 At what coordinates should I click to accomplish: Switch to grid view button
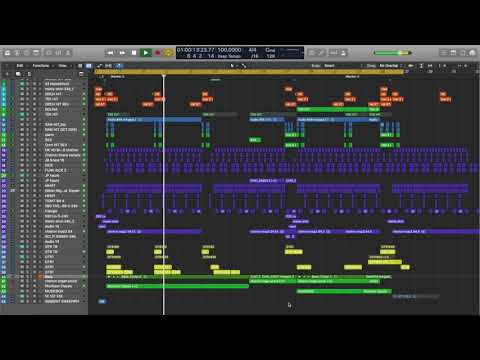[x=80, y=66]
